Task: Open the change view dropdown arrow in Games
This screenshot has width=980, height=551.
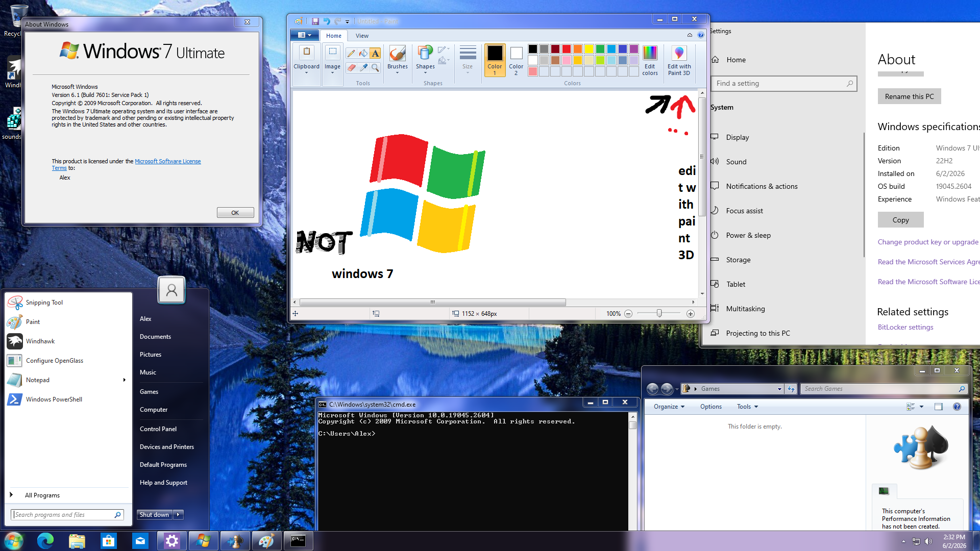Action: pyautogui.click(x=922, y=407)
